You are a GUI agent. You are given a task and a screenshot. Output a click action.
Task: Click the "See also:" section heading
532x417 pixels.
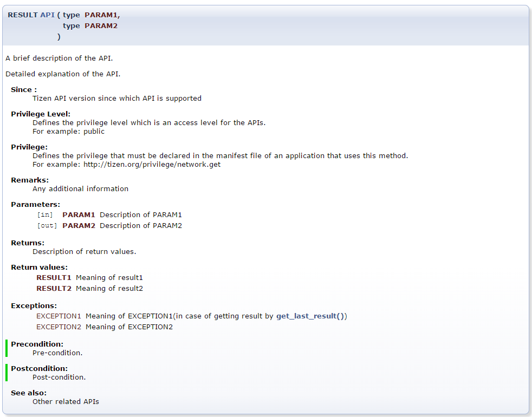[29, 393]
